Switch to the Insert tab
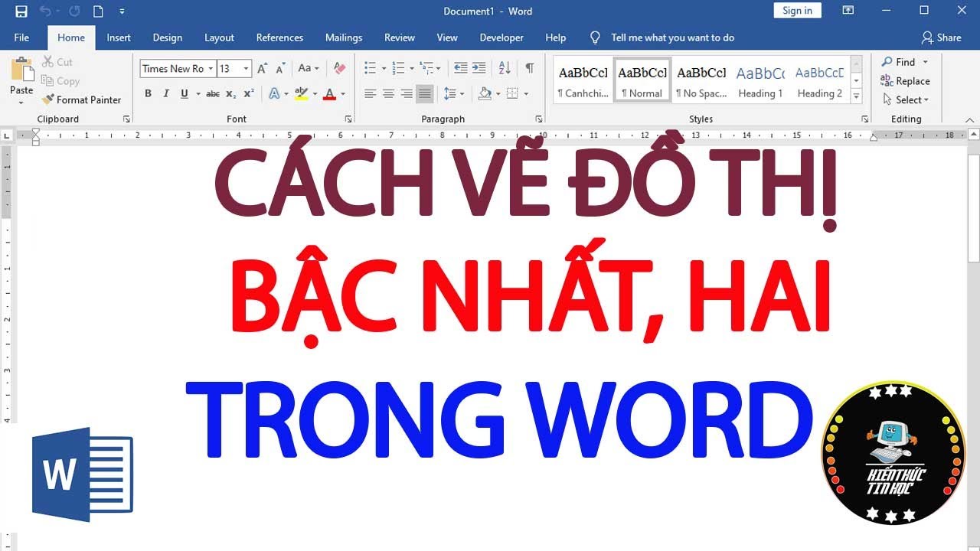Viewport: 980px width, 551px height. [x=119, y=37]
